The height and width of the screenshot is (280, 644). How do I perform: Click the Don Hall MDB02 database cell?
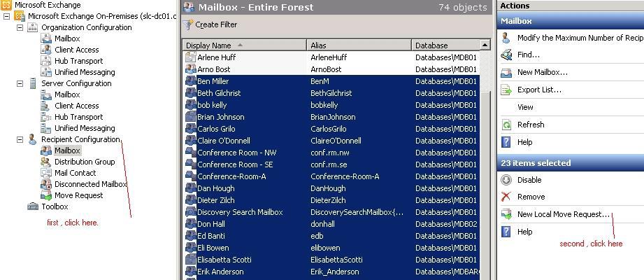point(446,225)
